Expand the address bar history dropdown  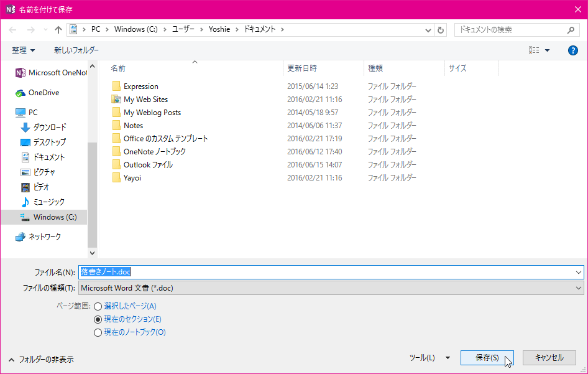pos(428,30)
